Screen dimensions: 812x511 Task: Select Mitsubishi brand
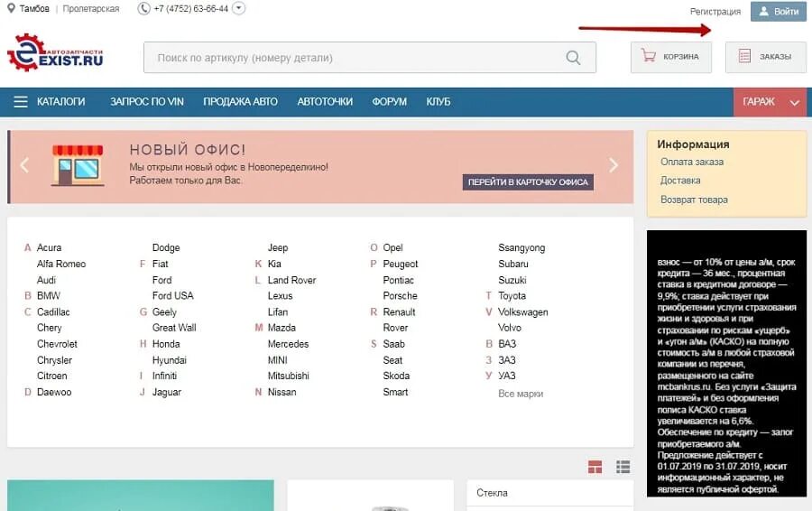coord(289,376)
